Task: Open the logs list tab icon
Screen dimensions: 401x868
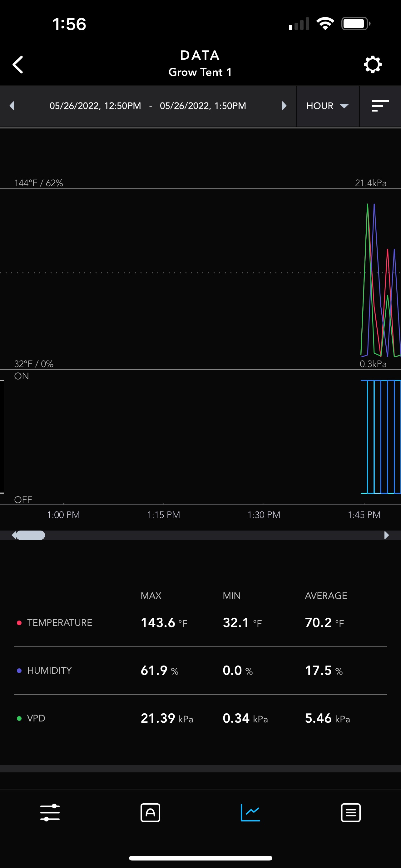Action: point(350,812)
